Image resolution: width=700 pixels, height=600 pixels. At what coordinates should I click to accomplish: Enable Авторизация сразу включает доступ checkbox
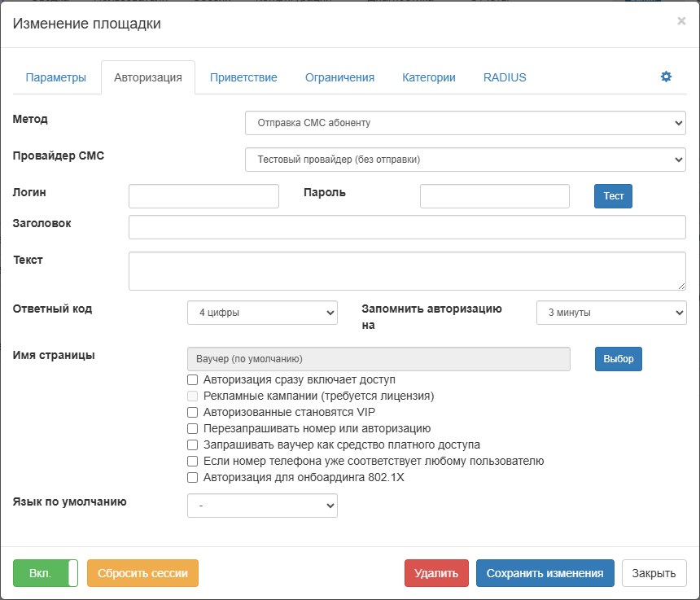tap(193, 379)
